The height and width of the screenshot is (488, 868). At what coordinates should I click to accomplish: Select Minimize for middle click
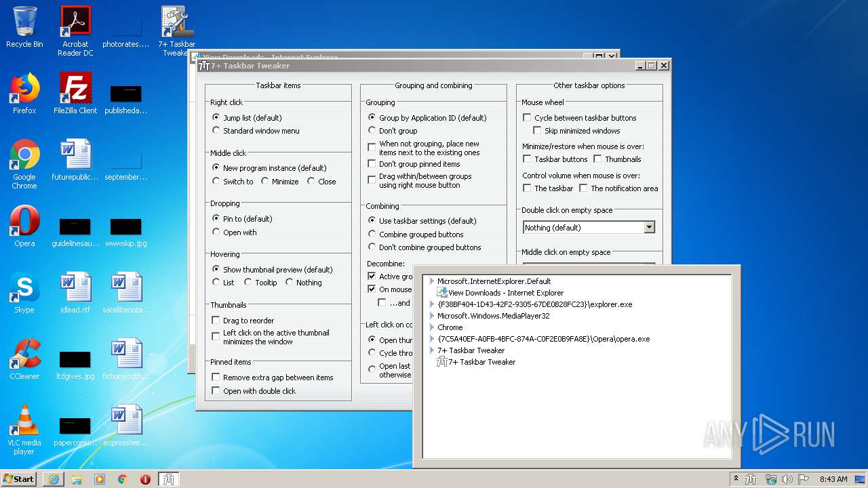(279, 181)
